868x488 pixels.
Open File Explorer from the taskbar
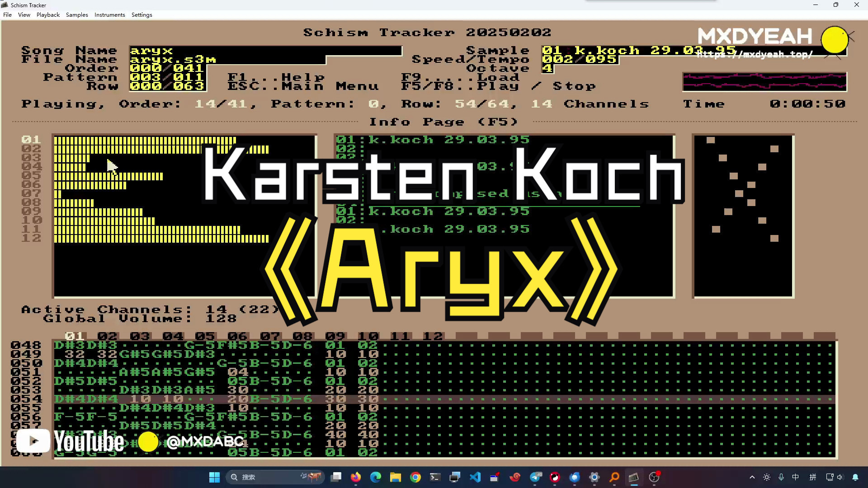[396, 477]
